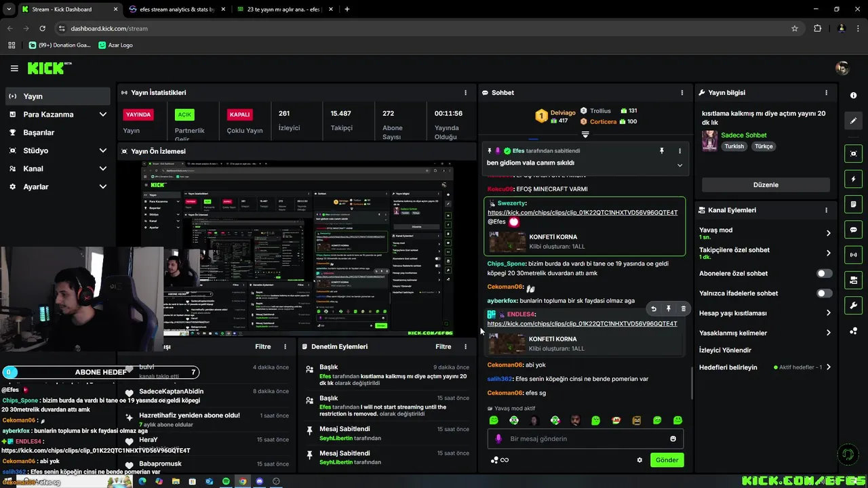868x488 pixels.
Task: Open the user profile avatar menu
Action: (x=842, y=68)
